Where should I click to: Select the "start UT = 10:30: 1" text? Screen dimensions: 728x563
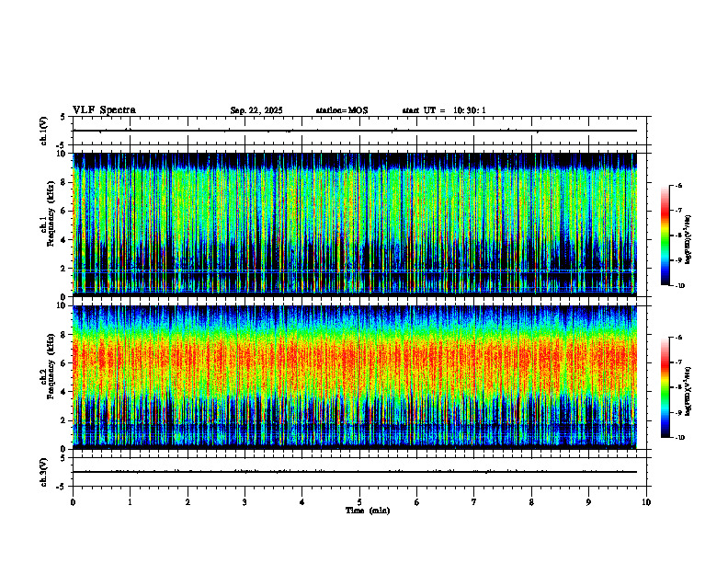[444, 110]
